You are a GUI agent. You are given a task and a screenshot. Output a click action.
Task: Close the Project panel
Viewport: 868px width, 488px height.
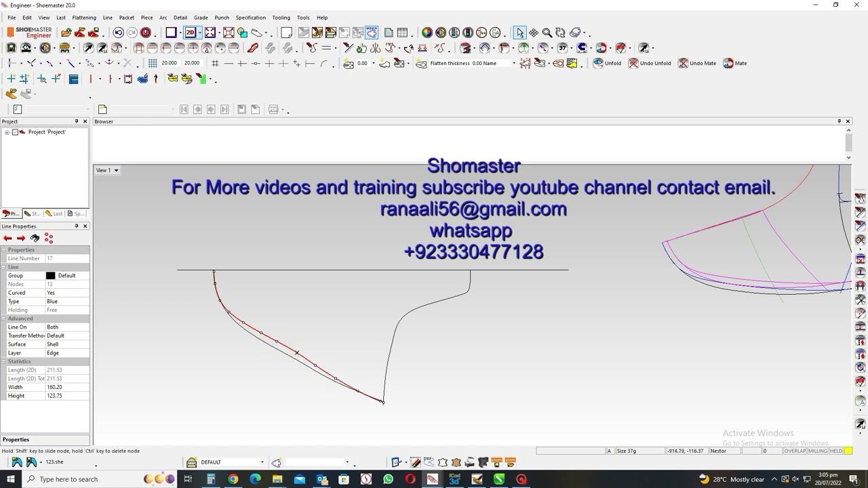point(85,121)
